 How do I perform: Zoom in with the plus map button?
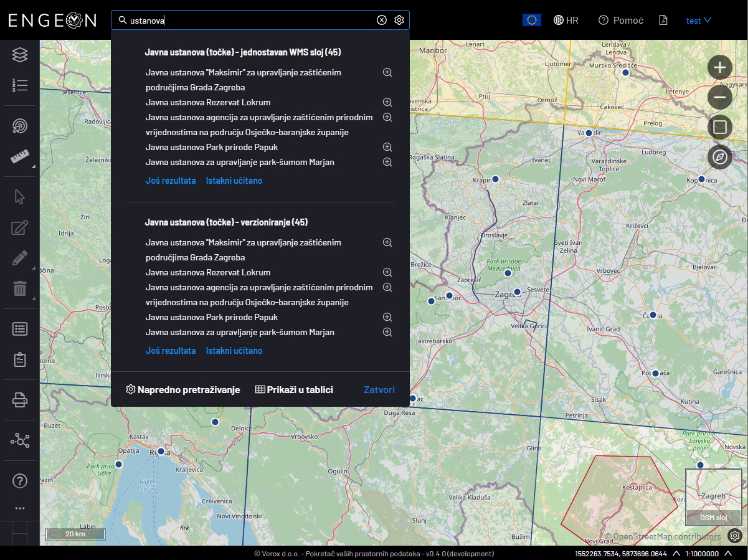click(720, 67)
